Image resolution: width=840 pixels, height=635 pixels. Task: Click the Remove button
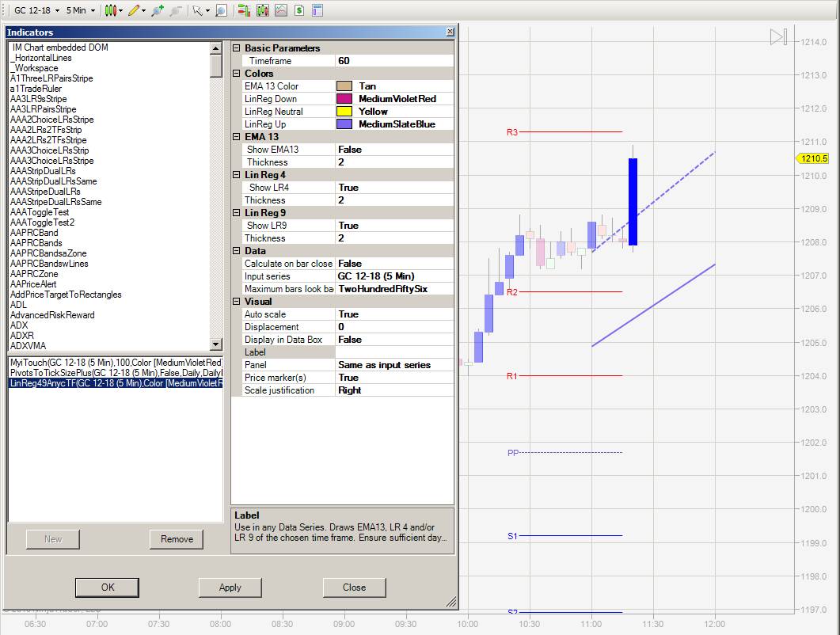[x=177, y=539]
